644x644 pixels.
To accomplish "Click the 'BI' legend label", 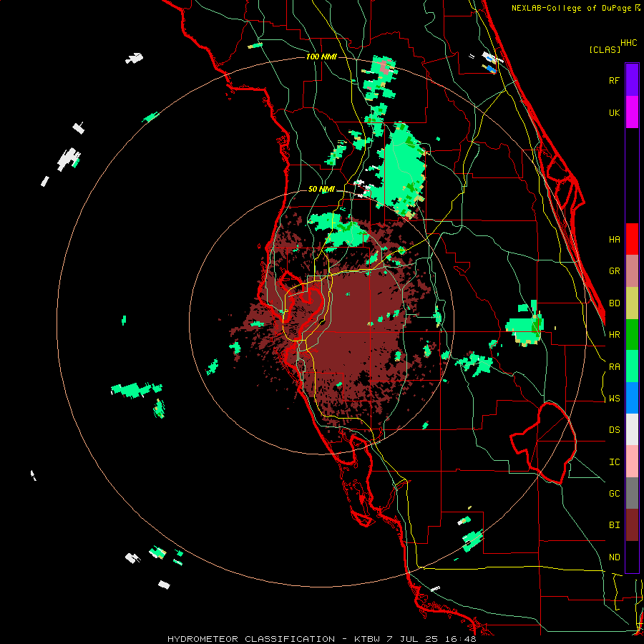I will click(x=614, y=525).
